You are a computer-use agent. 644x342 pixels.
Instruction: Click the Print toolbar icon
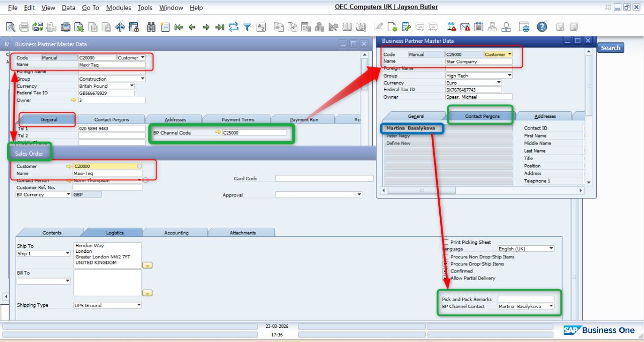(24, 27)
